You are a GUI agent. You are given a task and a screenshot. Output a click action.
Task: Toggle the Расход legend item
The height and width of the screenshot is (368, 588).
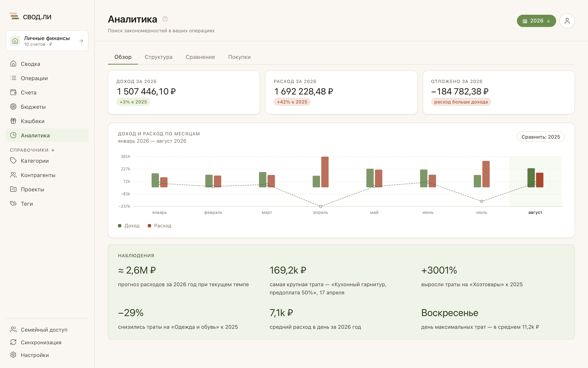159,226
